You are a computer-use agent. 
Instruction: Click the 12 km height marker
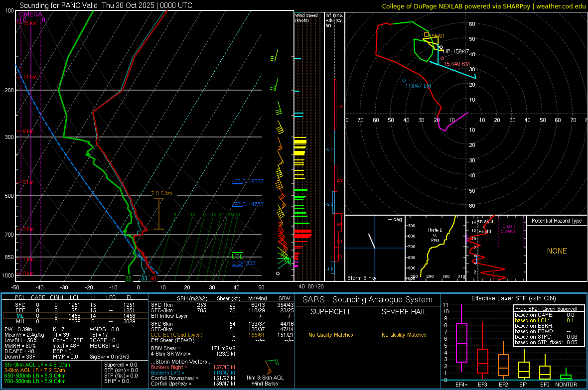tap(30, 77)
